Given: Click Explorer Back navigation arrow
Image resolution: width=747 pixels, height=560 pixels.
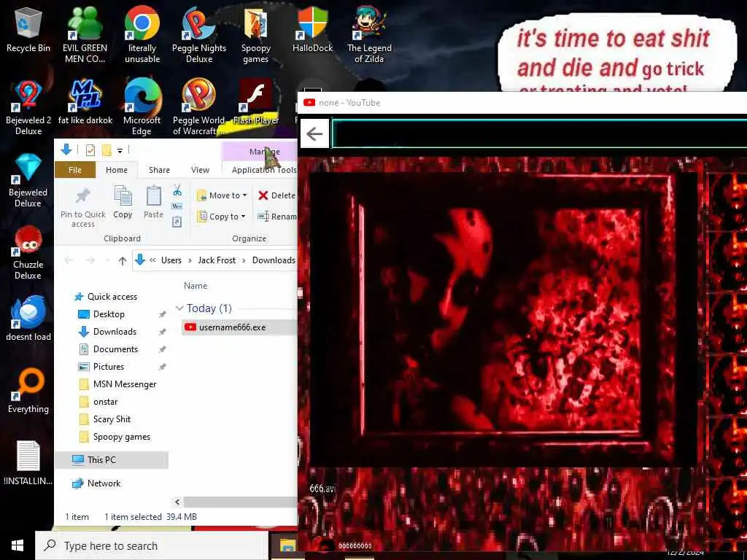Looking at the screenshot, I should tap(69, 260).
